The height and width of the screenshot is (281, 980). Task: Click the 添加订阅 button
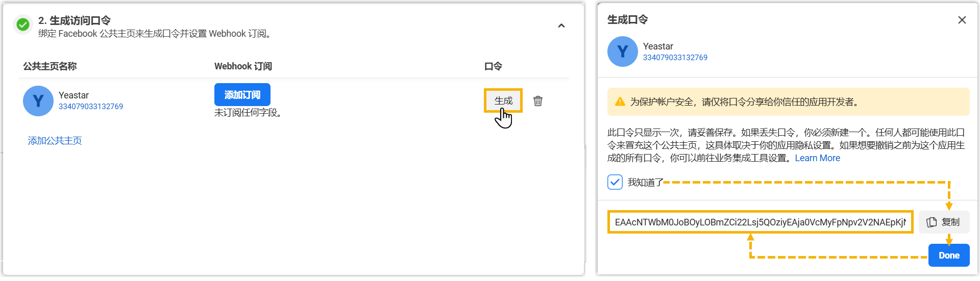pyautogui.click(x=242, y=95)
